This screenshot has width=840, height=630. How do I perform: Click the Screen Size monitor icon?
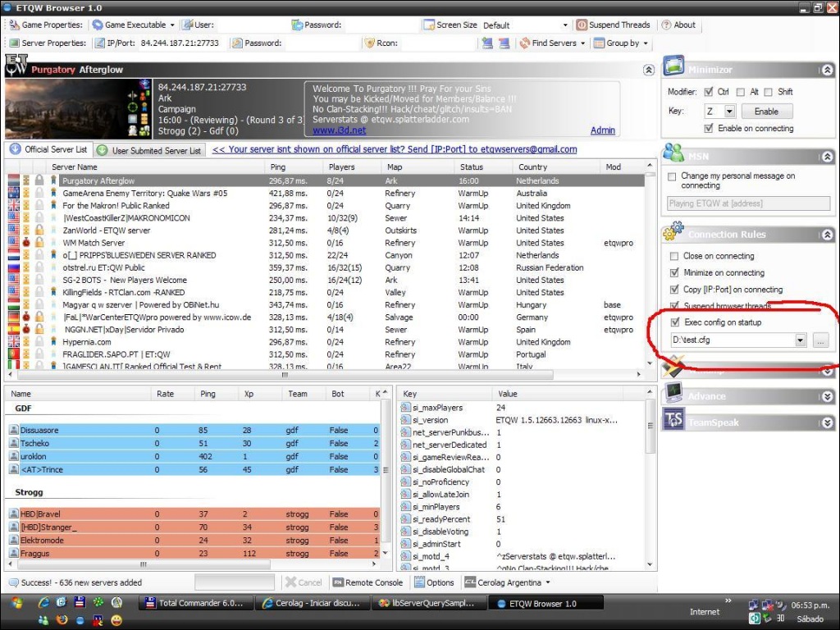point(428,25)
